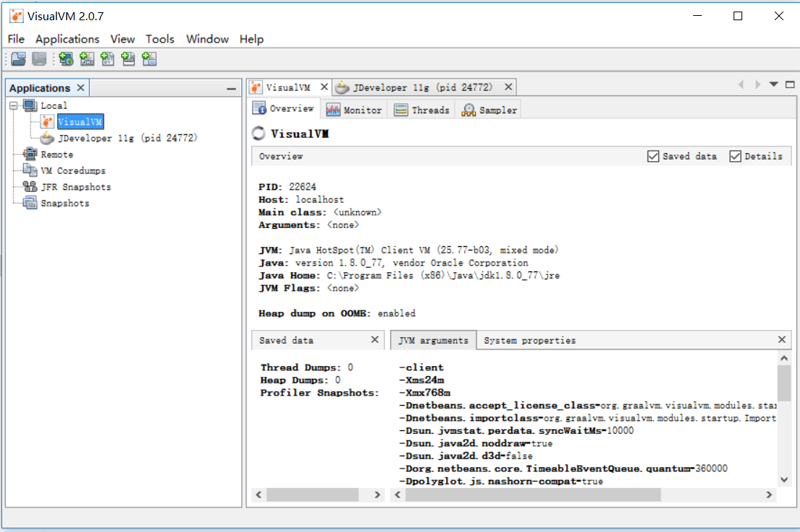
Task: Click the Overview tab document icon
Action: point(260,108)
